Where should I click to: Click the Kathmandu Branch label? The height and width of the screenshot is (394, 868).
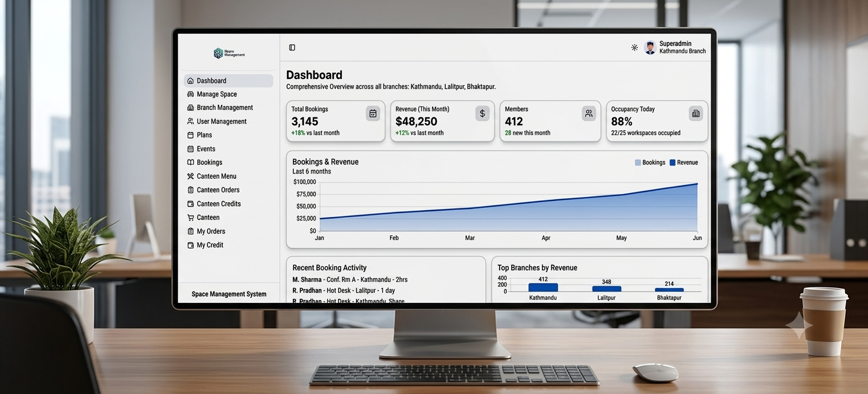click(x=682, y=52)
